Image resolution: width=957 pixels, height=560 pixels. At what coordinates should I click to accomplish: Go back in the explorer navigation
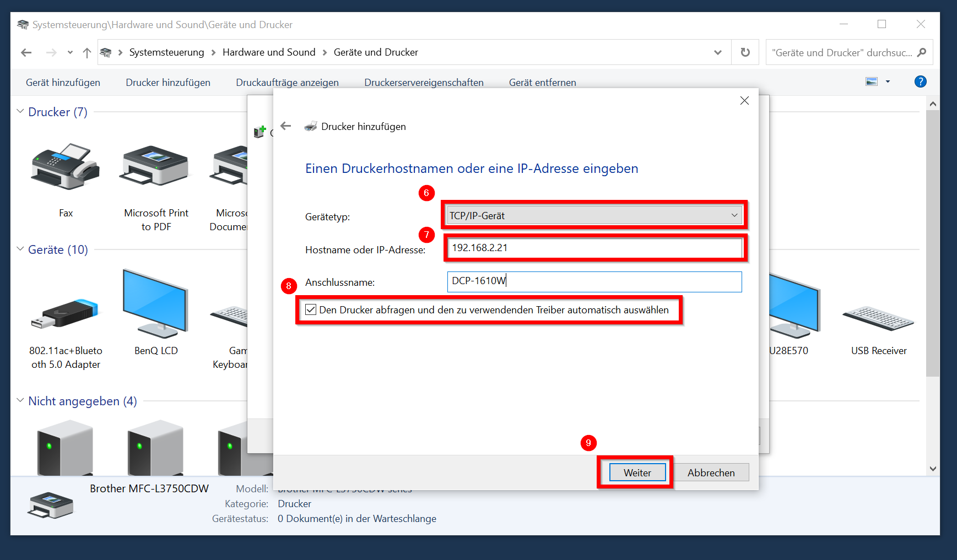pyautogui.click(x=26, y=52)
